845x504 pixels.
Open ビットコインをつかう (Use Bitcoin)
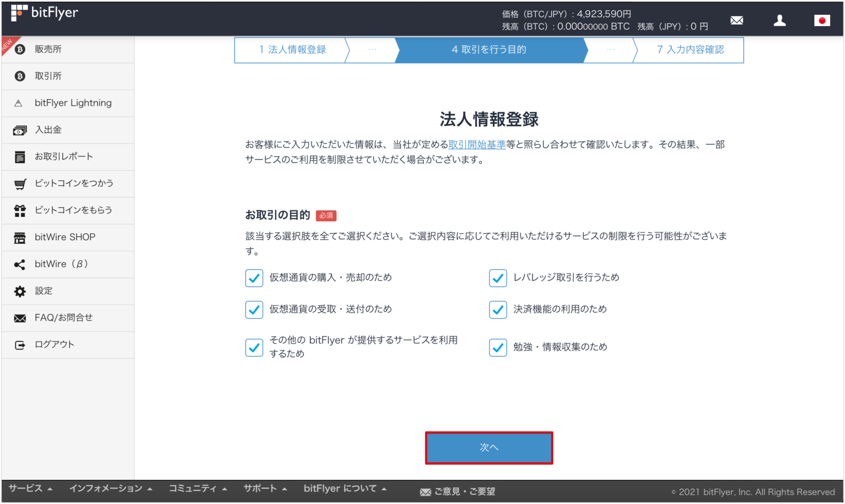73,183
